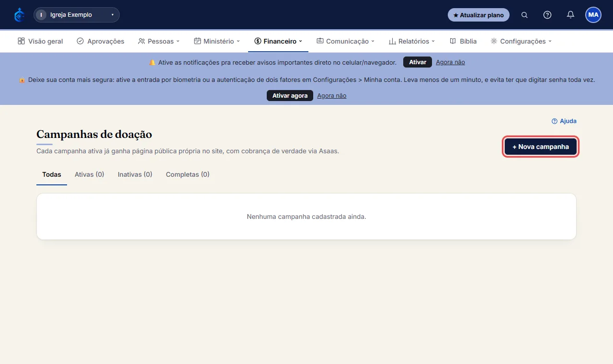Click the 'Nenhuma campanha cadastrada ainda.' message
The height and width of the screenshot is (364, 613).
(x=306, y=216)
